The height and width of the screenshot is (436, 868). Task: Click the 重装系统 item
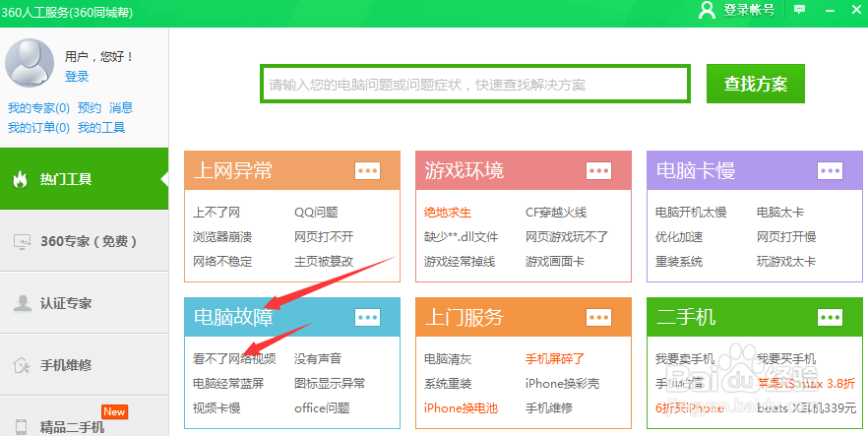(x=679, y=261)
